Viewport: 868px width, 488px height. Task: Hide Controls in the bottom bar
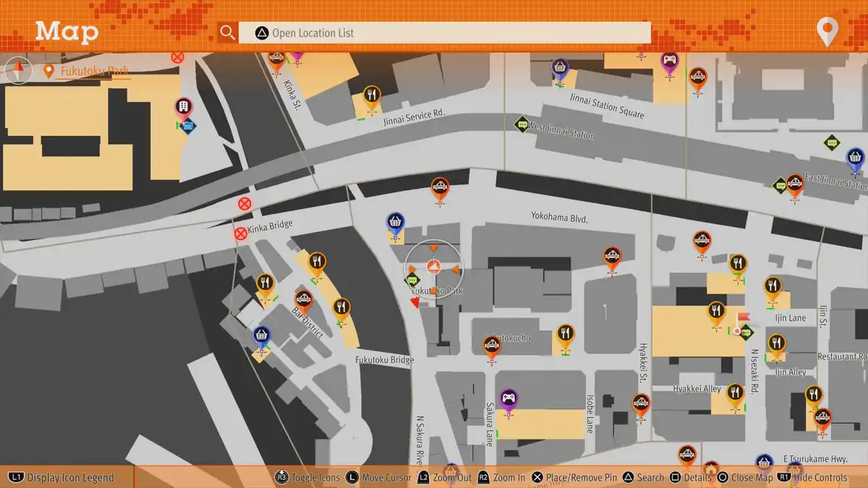click(812, 477)
